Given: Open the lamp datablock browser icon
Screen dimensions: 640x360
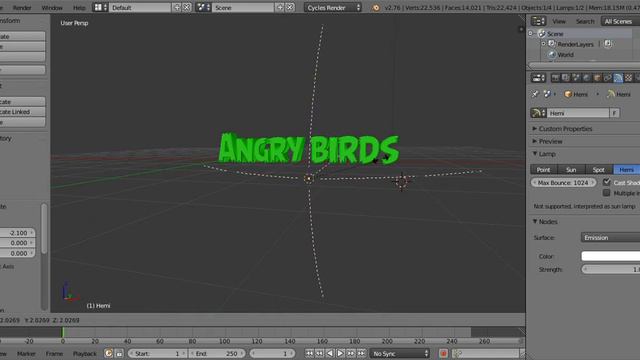Looking at the screenshot, I should [x=538, y=113].
